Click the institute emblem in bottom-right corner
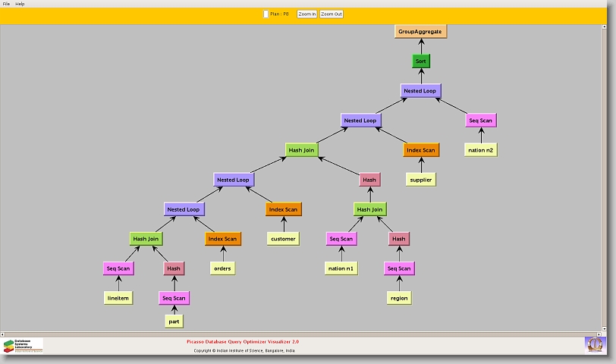The image size is (616, 364). click(x=595, y=344)
